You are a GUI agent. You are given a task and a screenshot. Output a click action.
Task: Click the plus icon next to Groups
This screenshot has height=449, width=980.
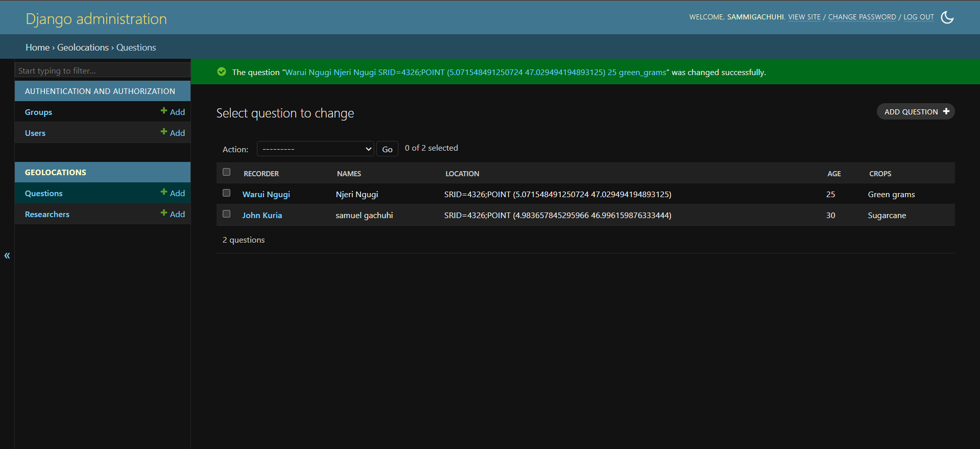164,111
